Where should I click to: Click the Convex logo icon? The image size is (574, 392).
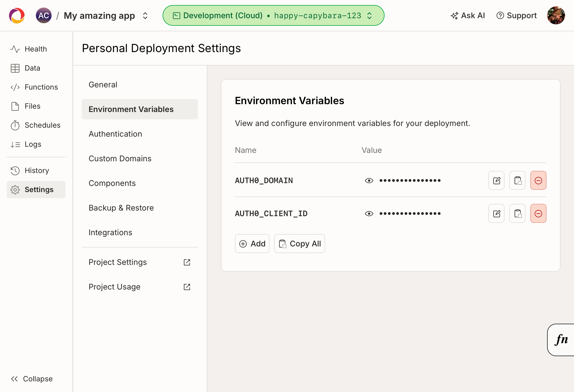pos(17,15)
